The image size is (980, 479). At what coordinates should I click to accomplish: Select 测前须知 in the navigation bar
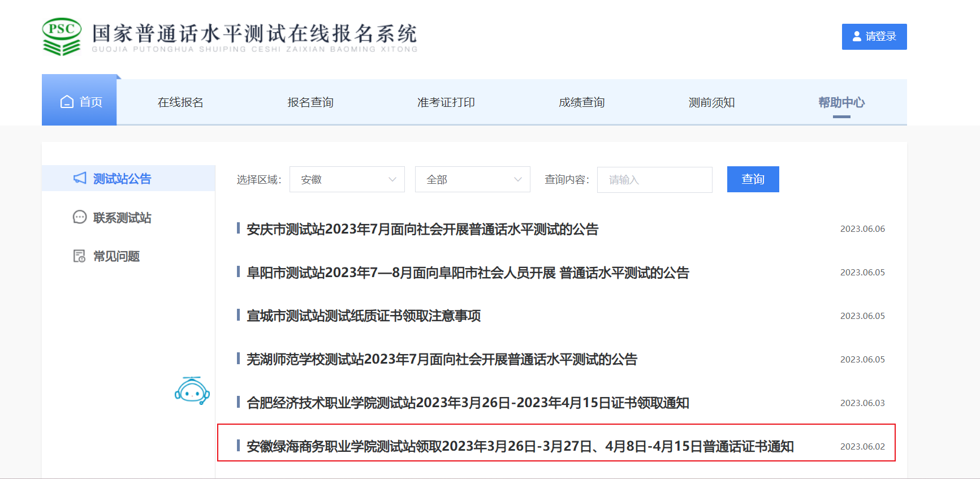tap(711, 102)
